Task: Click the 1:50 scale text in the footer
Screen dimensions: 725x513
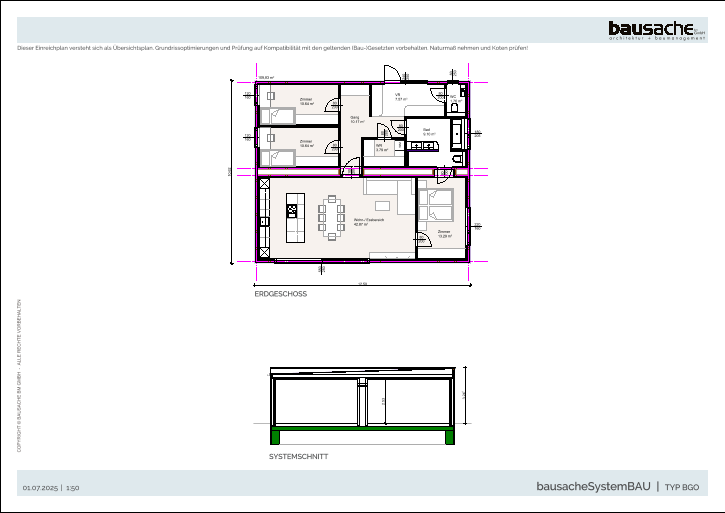Action: click(73, 487)
